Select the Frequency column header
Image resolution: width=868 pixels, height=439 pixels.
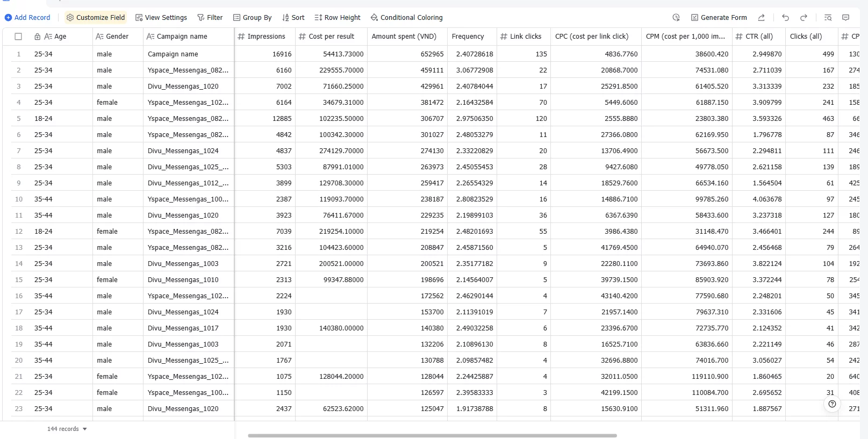click(x=472, y=37)
